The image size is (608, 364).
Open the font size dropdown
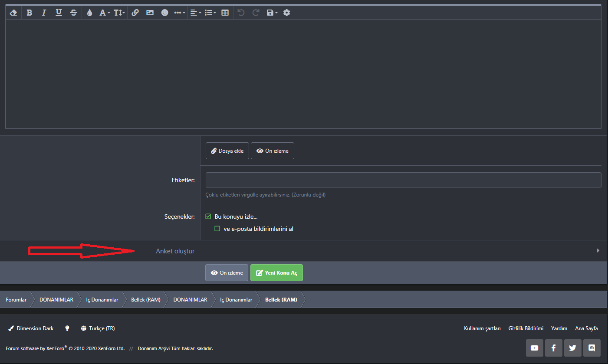119,13
